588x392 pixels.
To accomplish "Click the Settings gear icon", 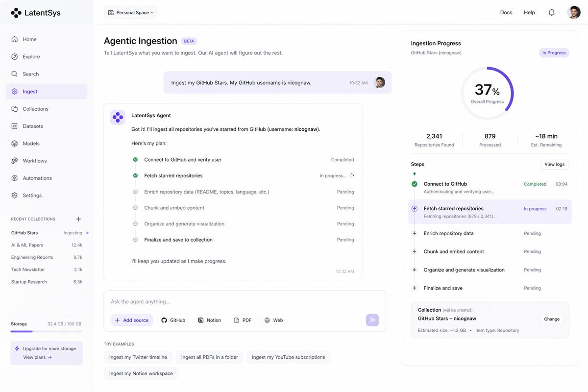I will [x=15, y=196].
